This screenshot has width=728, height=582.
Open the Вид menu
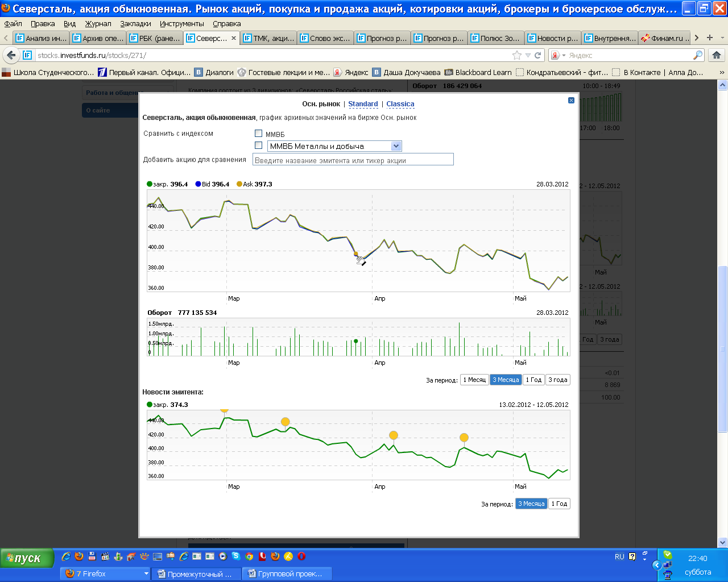click(69, 24)
